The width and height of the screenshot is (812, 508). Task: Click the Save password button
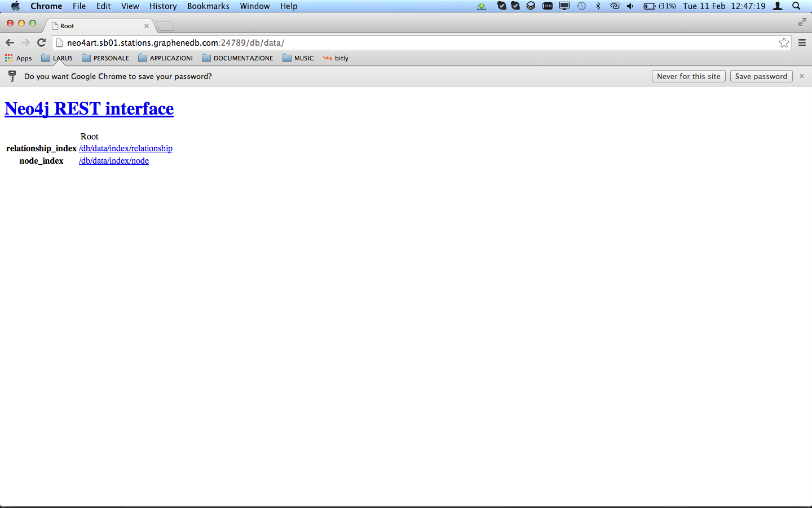tap(761, 76)
